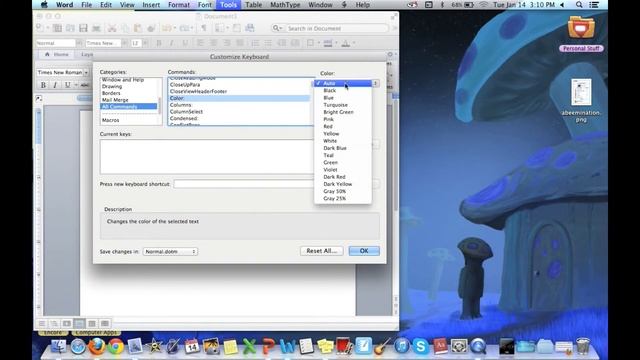
Task: Open the MathType menu
Action: click(285, 5)
